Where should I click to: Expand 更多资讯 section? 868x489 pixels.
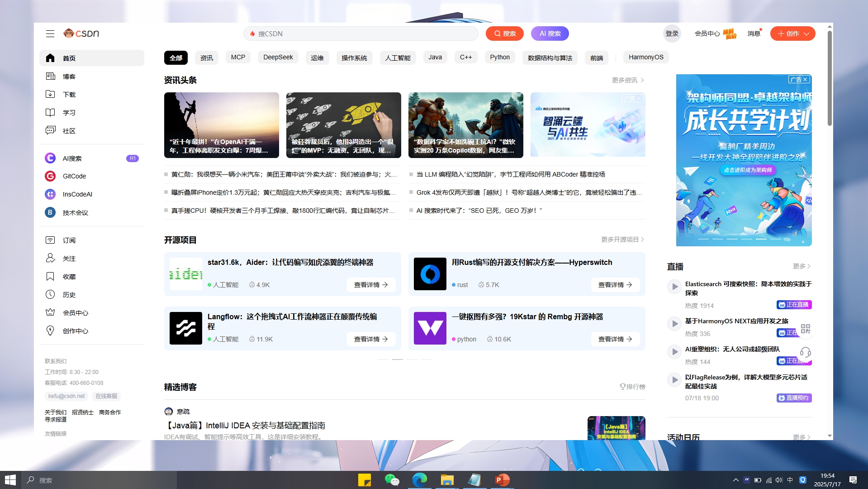click(628, 80)
